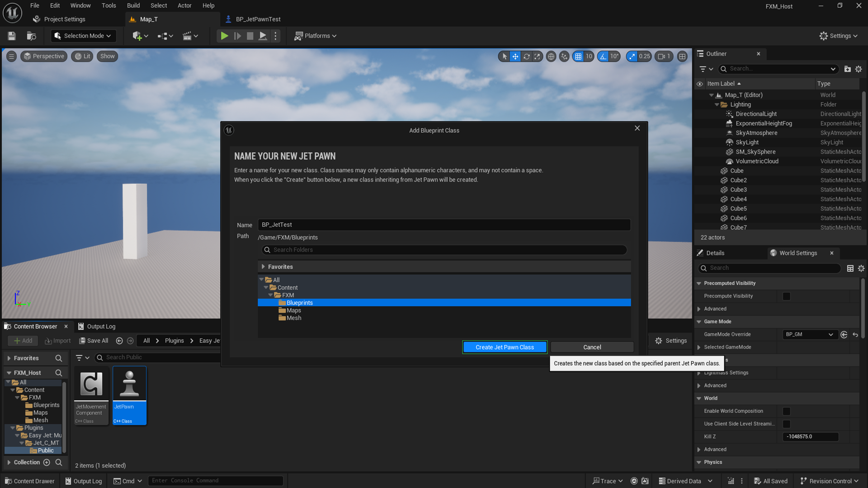Open Details property matrix grid icon
Image resolution: width=868 pixels, height=488 pixels.
tap(850, 268)
